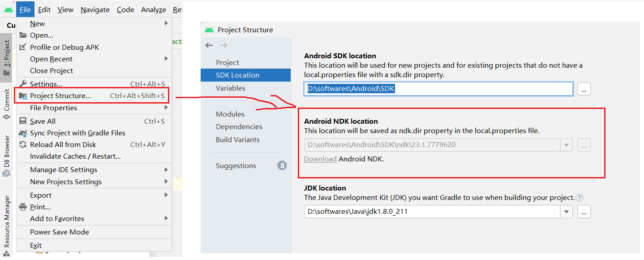Click the Suggestions count badge 8
644x260 pixels.
coord(282,165)
